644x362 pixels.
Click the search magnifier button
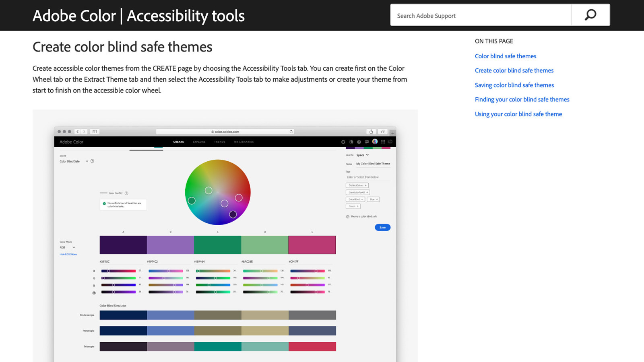click(590, 15)
